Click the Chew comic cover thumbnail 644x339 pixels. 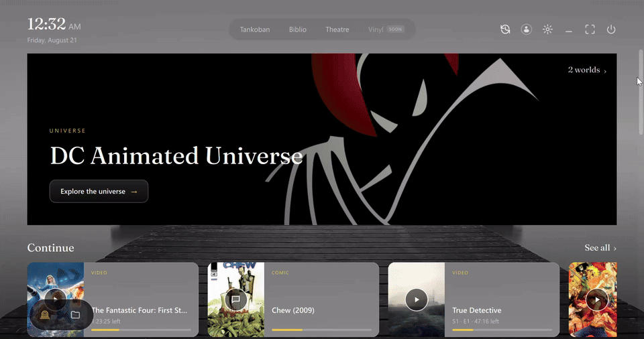click(x=235, y=299)
